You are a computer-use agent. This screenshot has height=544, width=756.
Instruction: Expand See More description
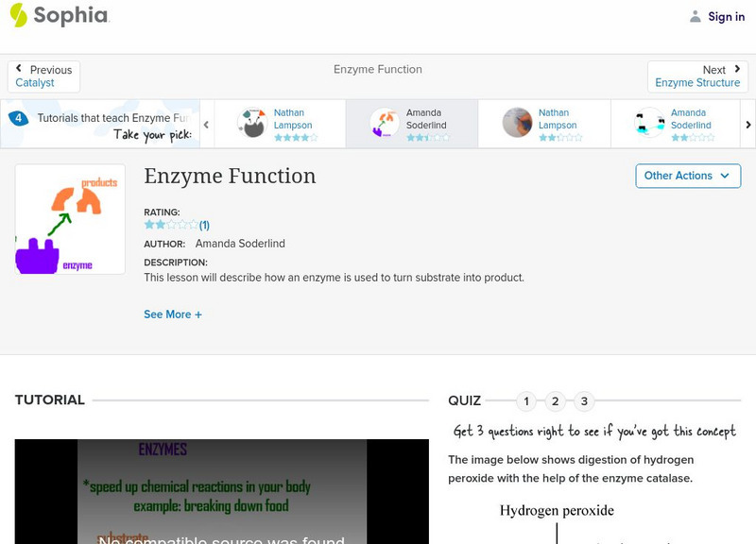tap(173, 314)
